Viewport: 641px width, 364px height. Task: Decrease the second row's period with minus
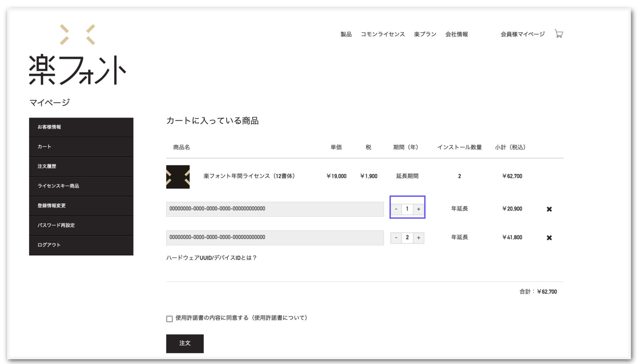point(396,238)
